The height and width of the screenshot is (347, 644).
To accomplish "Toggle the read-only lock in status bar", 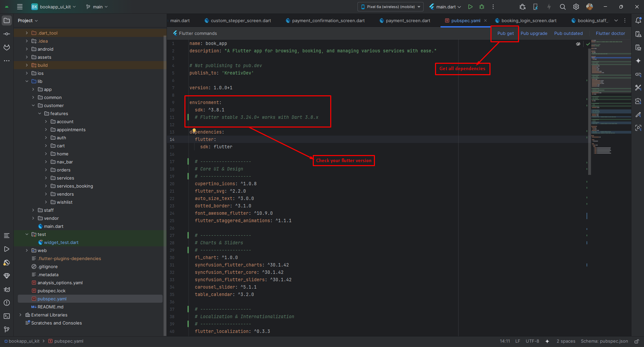I will (x=637, y=341).
